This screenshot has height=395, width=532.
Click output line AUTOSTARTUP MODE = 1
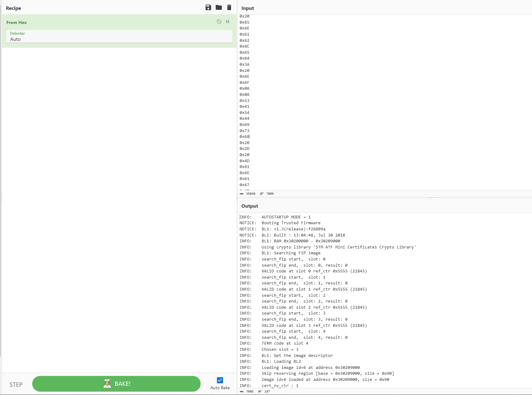[x=275, y=217]
